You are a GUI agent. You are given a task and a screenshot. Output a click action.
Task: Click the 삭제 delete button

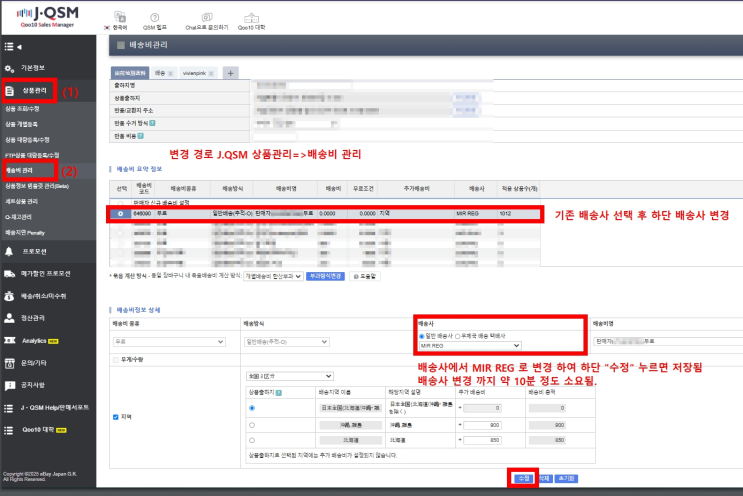coord(544,478)
